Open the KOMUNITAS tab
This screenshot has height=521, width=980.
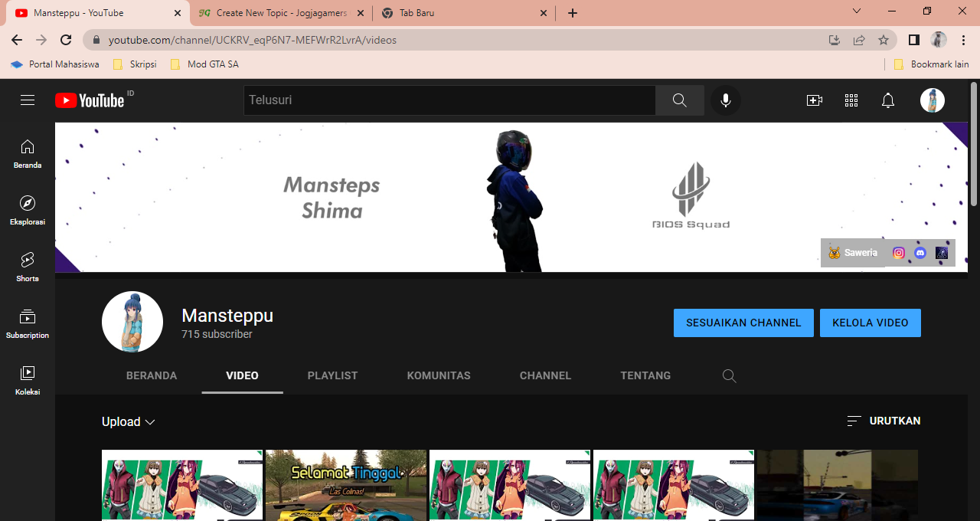439,376
